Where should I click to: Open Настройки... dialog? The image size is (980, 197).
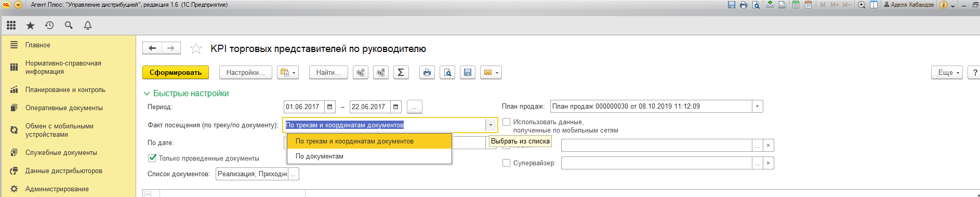click(245, 72)
